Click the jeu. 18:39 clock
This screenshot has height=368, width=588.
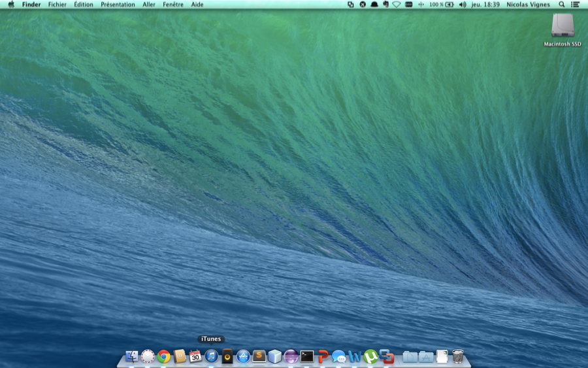[485, 5]
